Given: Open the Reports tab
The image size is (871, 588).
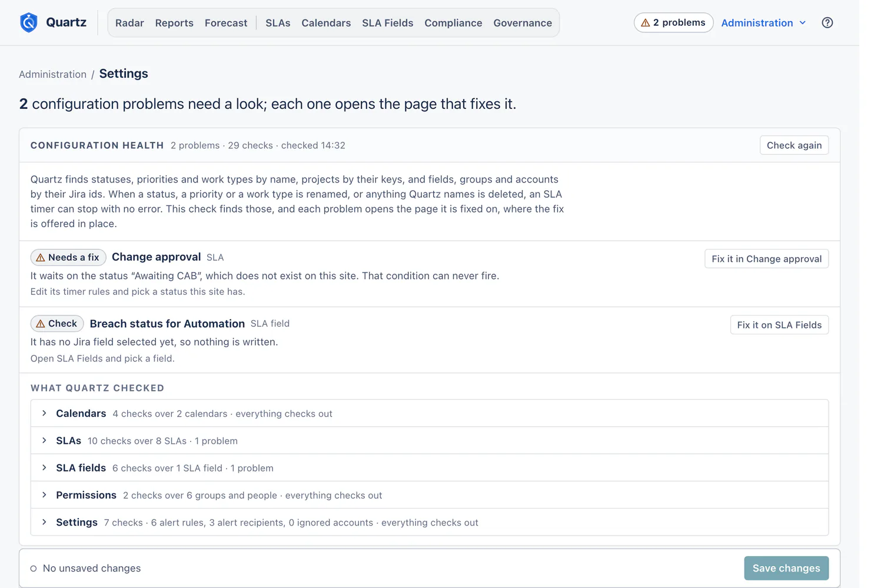Looking at the screenshot, I should (174, 23).
